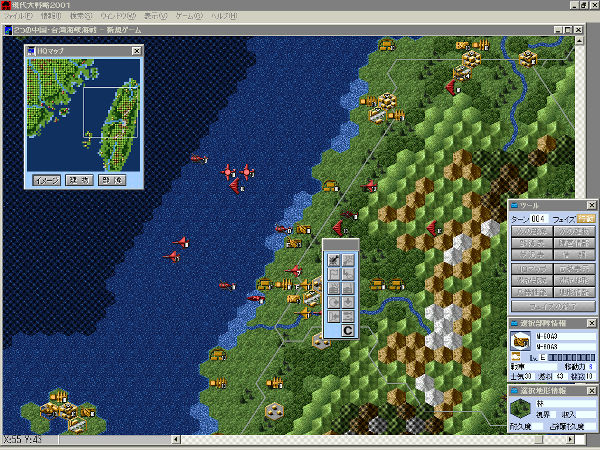Select the red ship near the river mouth
This screenshot has height=450, width=600.
tap(256, 298)
